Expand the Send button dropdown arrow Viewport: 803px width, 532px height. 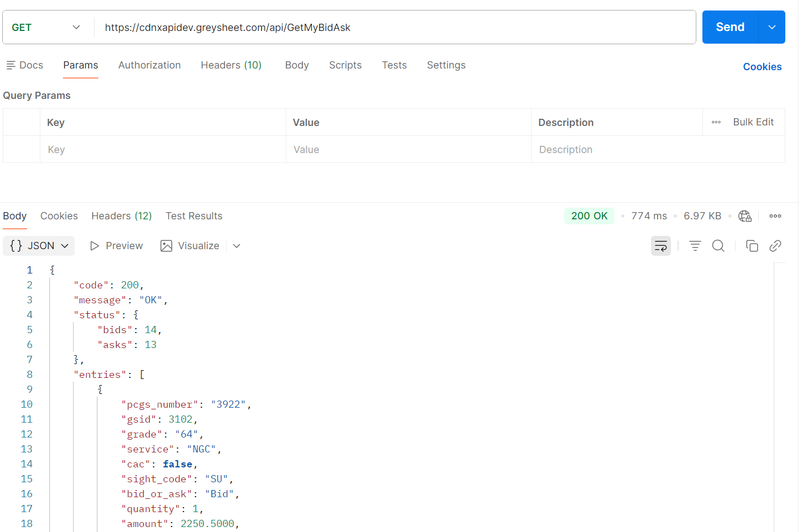coord(771,27)
